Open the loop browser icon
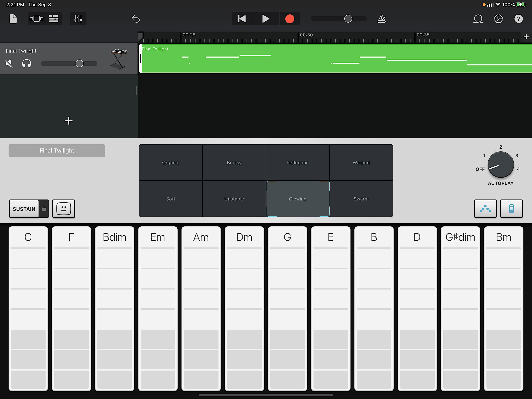The image size is (532, 399). pyautogui.click(x=478, y=19)
